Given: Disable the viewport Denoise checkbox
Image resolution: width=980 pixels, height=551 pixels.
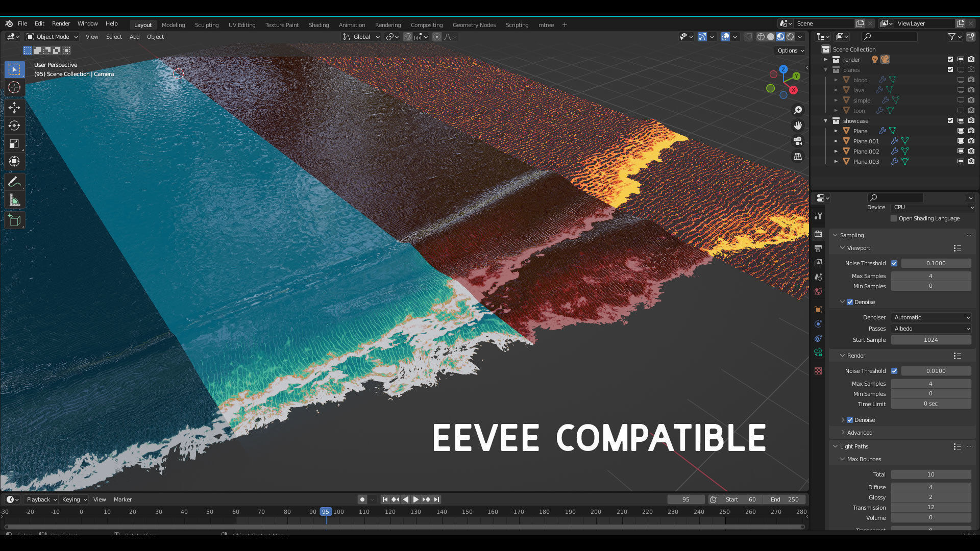Looking at the screenshot, I should (x=850, y=302).
